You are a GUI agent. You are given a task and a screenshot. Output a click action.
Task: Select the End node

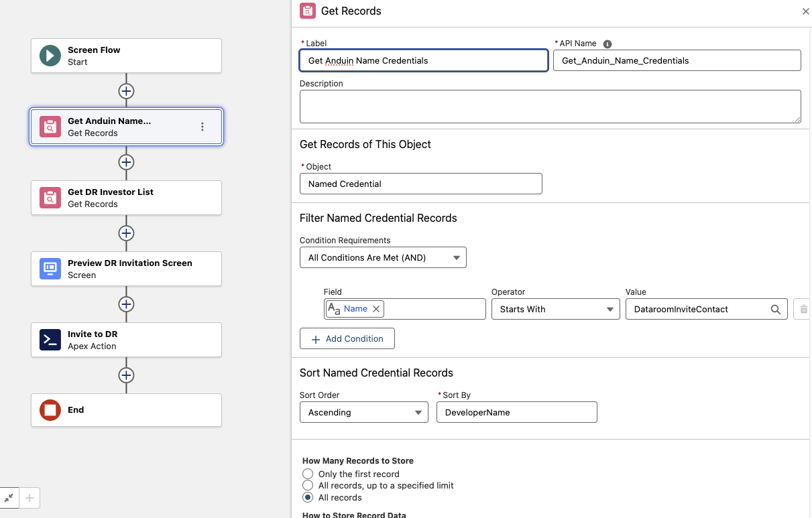coord(126,409)
